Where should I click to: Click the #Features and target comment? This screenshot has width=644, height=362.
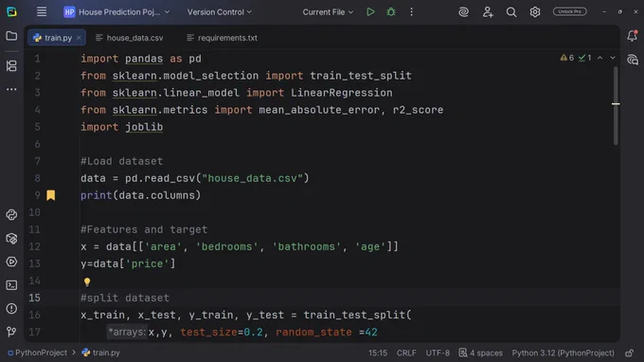(x=144, y=229)
